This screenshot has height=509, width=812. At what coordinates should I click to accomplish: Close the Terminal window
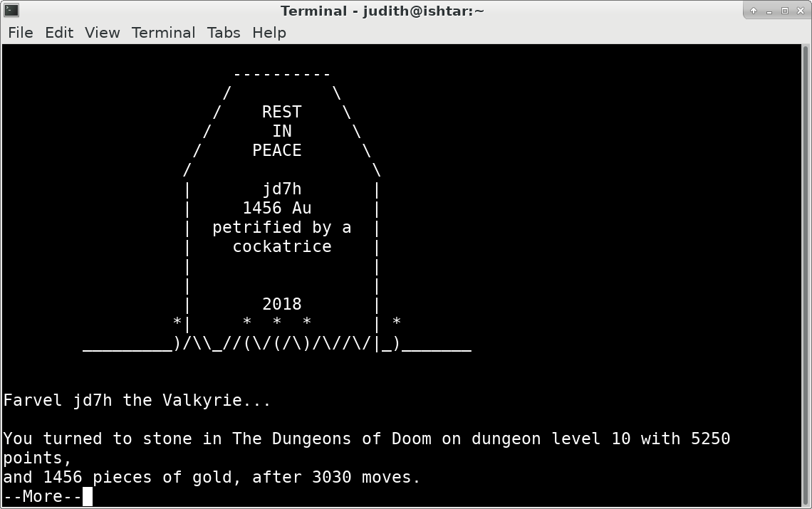(x=800, y=11)
